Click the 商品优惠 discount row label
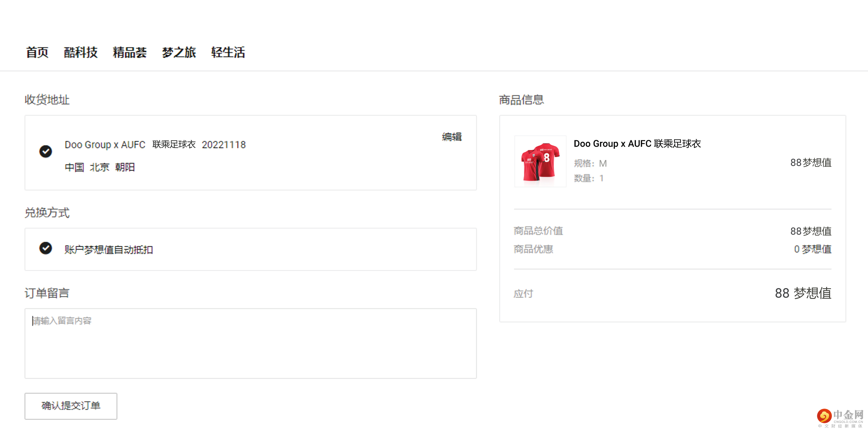868x432 pixels. [533, 249]
